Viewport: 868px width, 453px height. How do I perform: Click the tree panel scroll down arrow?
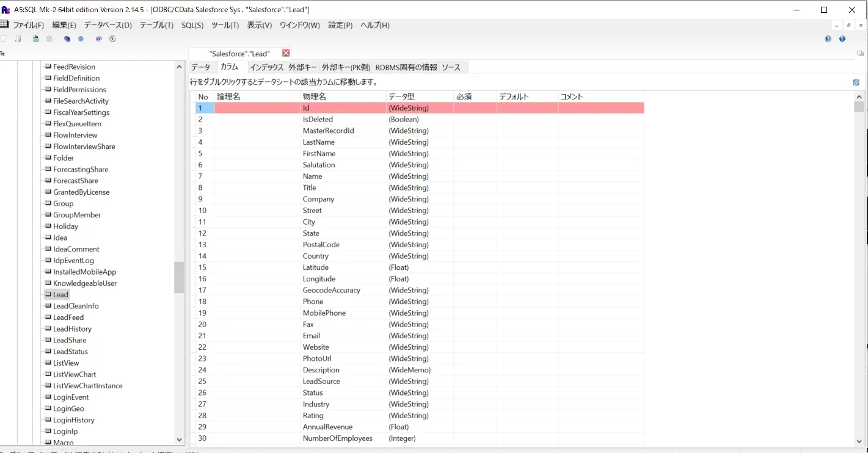coord(179,439)
